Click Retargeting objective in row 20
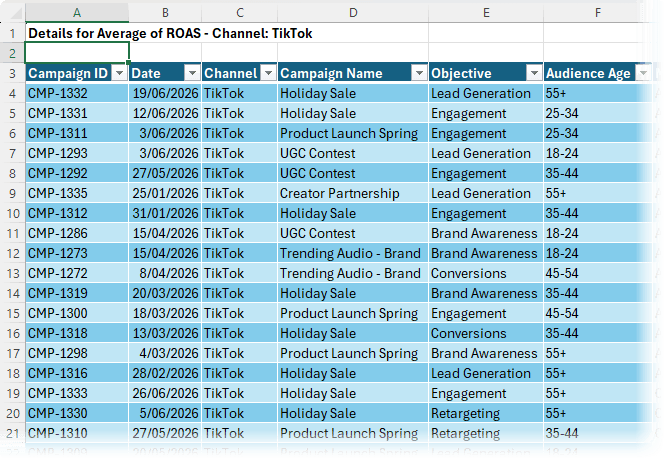This screenshot has height=460, width=666. point(486,413)
